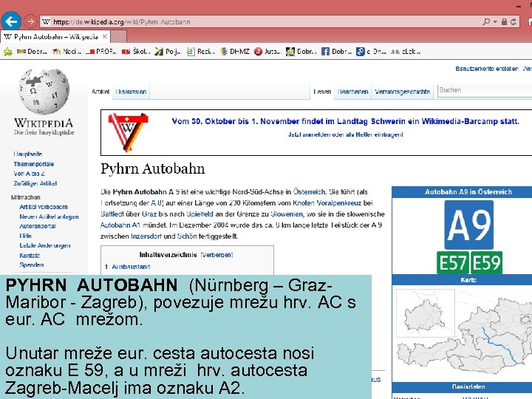Click the browser forward arrow button
Image resolution: width=532 pixels, height=399 pixels.
[x=30, y=21]
